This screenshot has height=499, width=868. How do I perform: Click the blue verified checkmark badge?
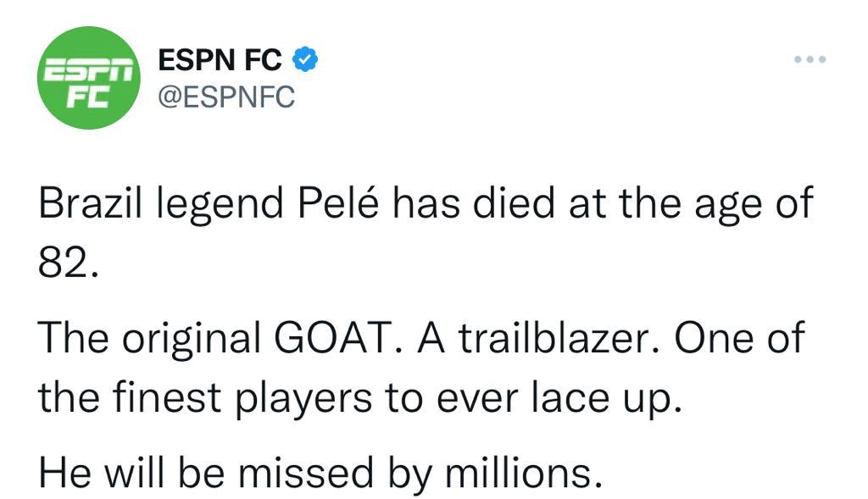point(304,59)
